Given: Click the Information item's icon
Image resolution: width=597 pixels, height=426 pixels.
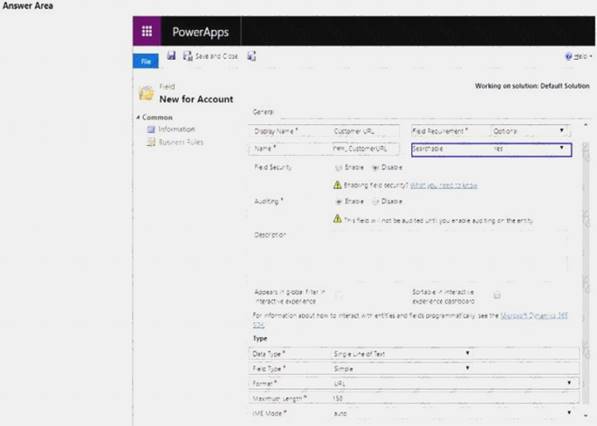Looking at the screenshot, I should (x=151, y=129).
